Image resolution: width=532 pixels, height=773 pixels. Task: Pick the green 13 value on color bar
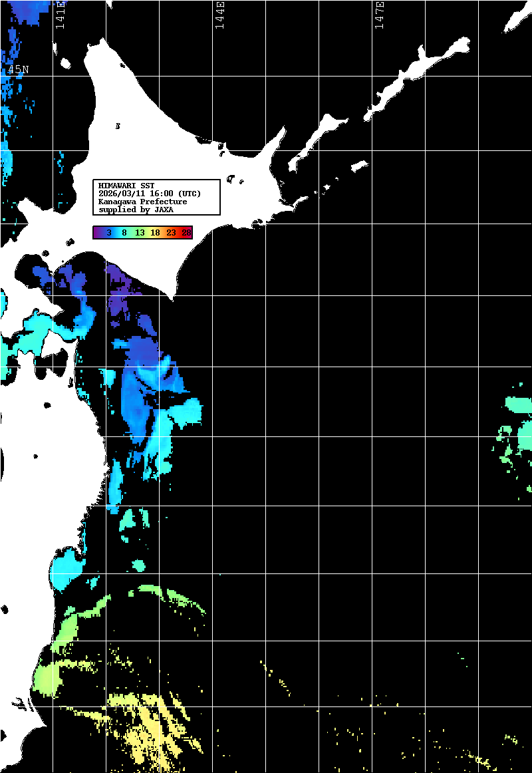click(140, 233)
